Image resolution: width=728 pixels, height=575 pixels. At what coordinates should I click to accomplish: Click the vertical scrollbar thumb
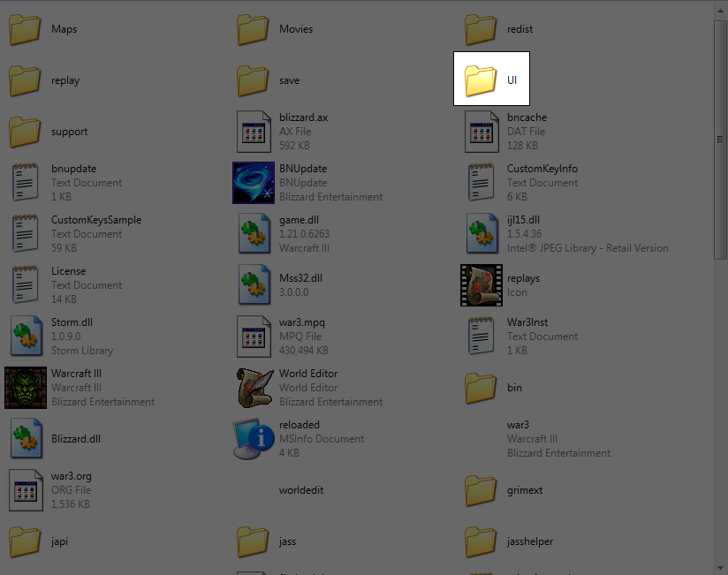point(720,140)
